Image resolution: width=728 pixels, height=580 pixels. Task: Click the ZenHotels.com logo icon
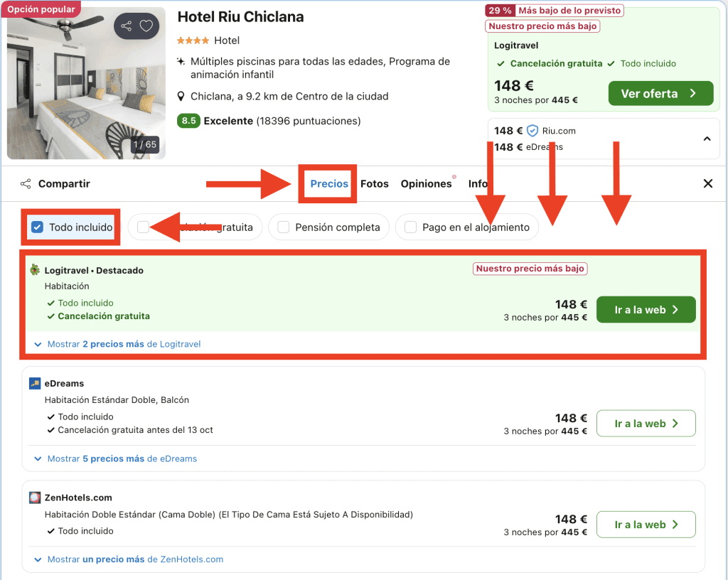tap(35, 498)
